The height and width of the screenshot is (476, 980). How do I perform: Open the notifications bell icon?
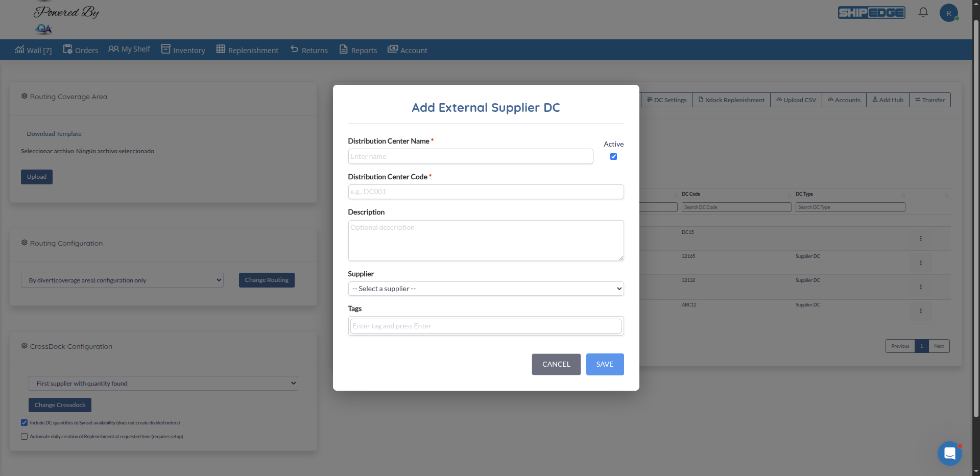click(923, 12)
